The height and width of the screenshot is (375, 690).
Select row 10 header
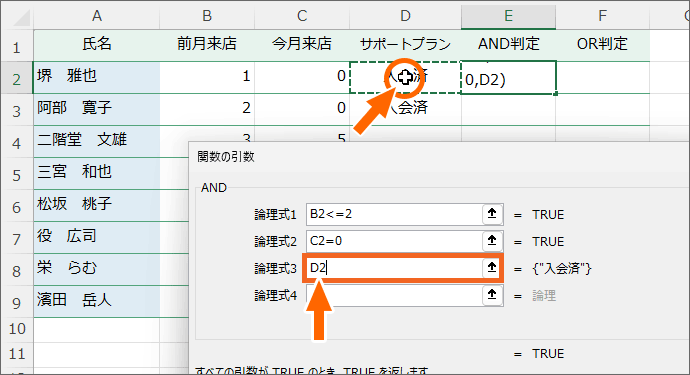[x=17, y=329]
